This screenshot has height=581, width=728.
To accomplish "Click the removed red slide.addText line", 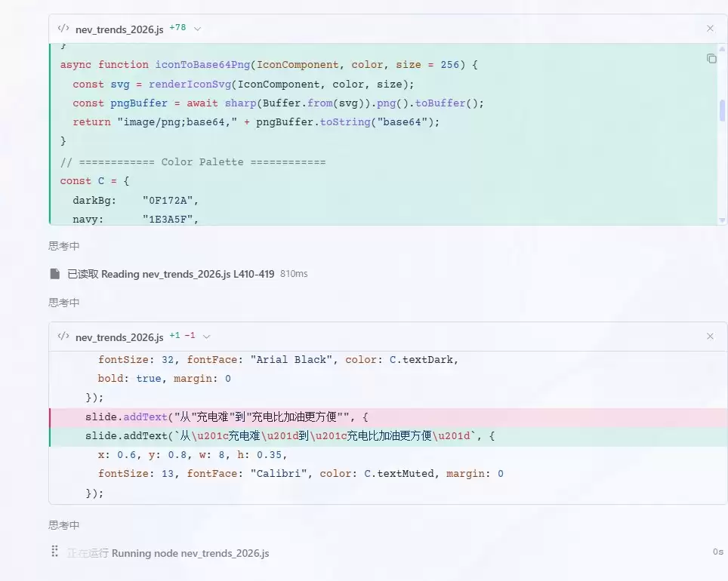I will pos(388,417).
